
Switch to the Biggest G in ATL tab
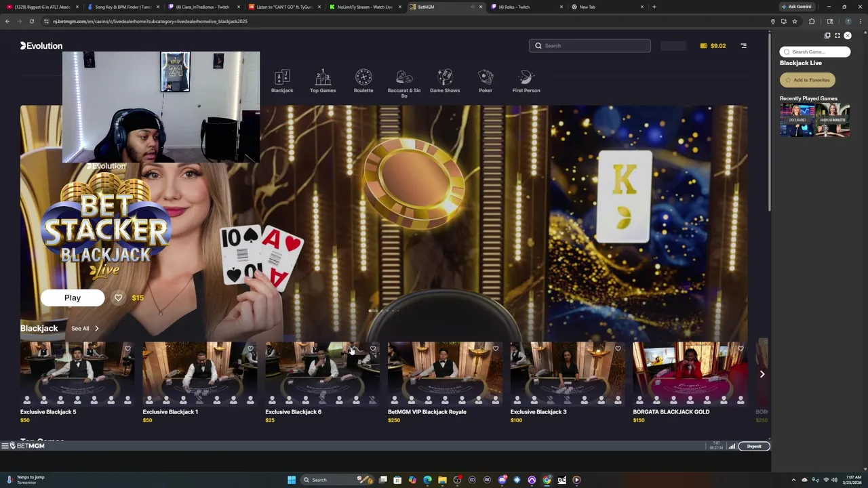pos(43,7)
